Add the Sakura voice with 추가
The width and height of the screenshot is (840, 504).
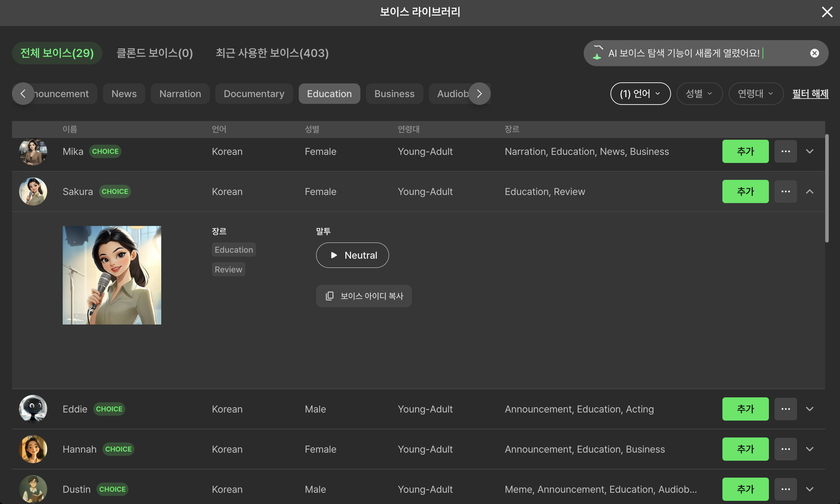(x=745, y=191)
